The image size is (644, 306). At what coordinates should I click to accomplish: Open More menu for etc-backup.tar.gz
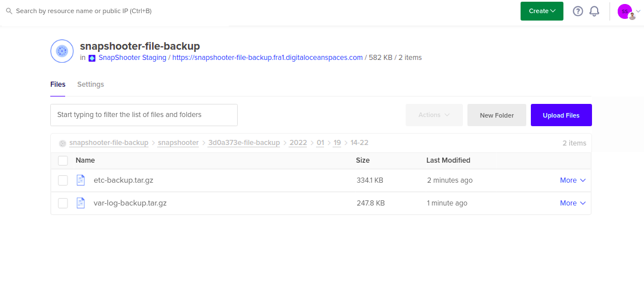(573, 180)
